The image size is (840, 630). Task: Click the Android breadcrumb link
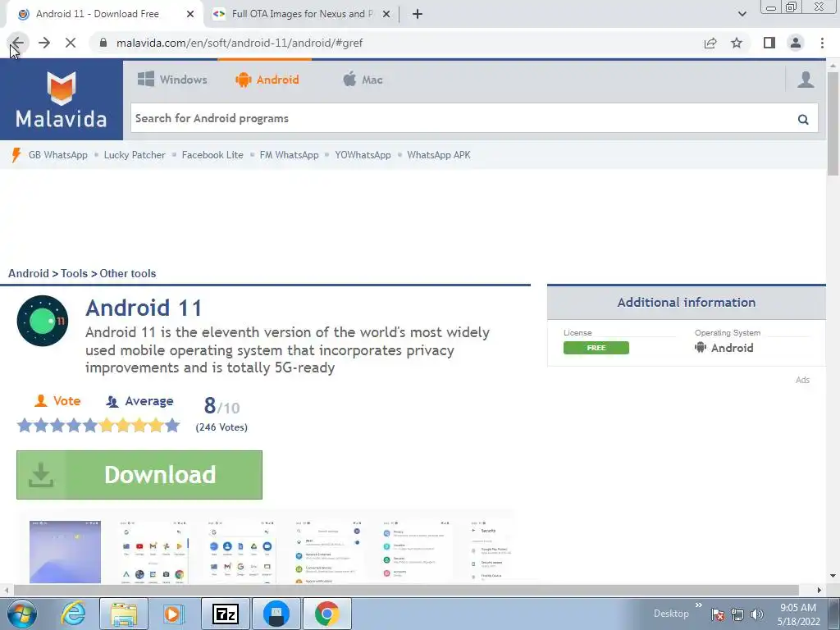coord(29,273)
